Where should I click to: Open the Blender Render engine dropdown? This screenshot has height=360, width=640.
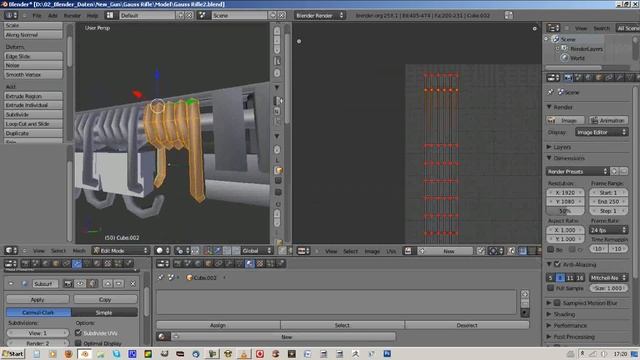319,16
